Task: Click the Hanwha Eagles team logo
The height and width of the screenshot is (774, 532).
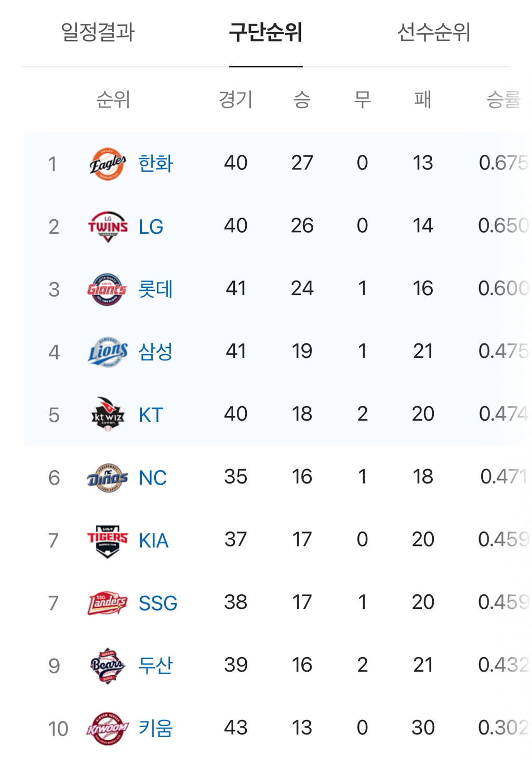Action: (x=108, y=164)
